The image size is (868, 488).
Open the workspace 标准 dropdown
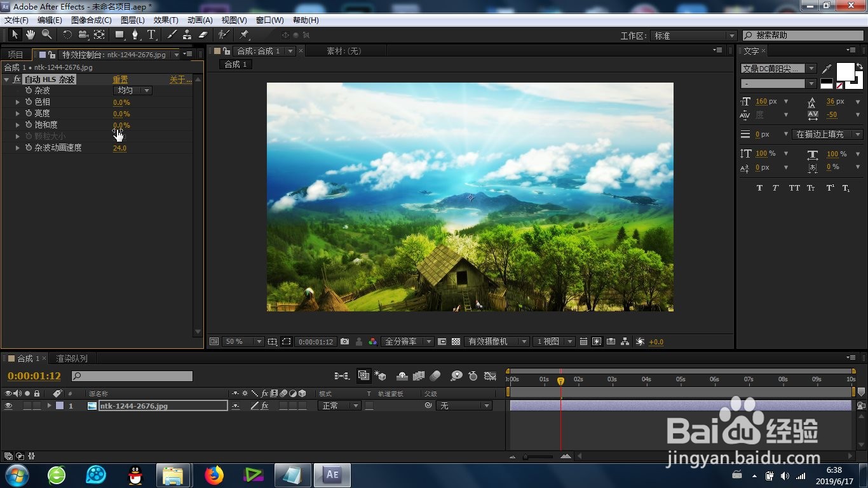[695, 36]
